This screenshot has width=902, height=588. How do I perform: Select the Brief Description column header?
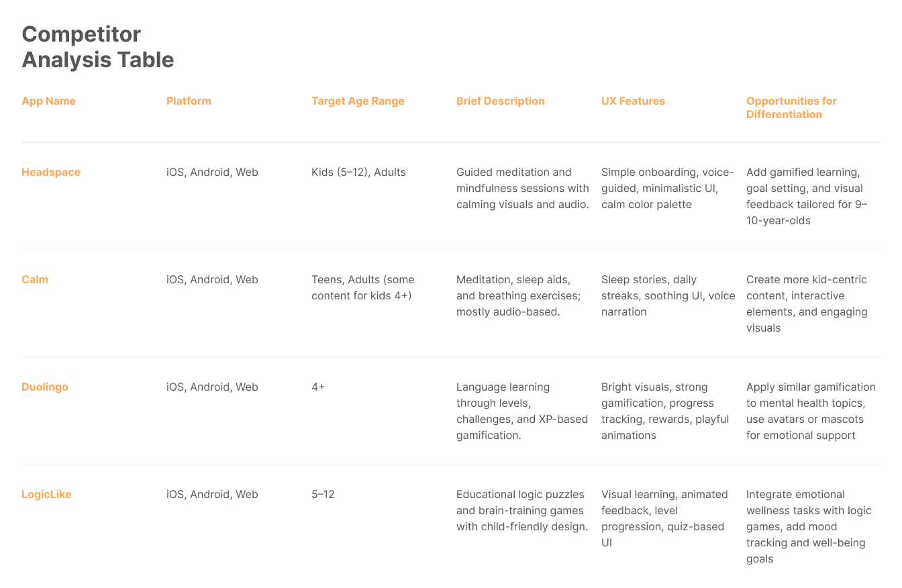500,101
